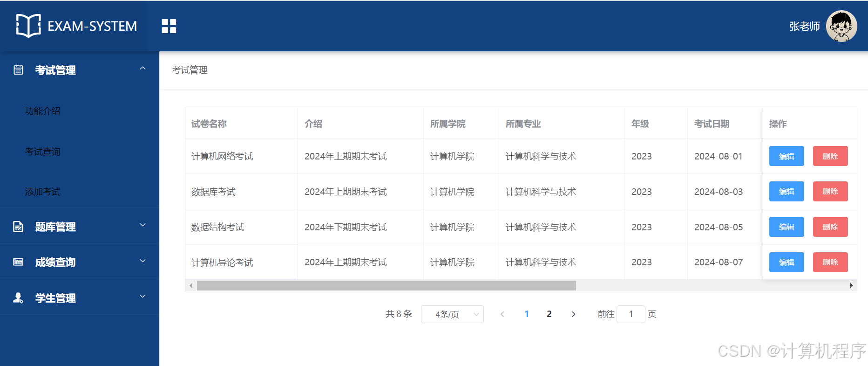Go to previous page with left arrow

point(502,314)
